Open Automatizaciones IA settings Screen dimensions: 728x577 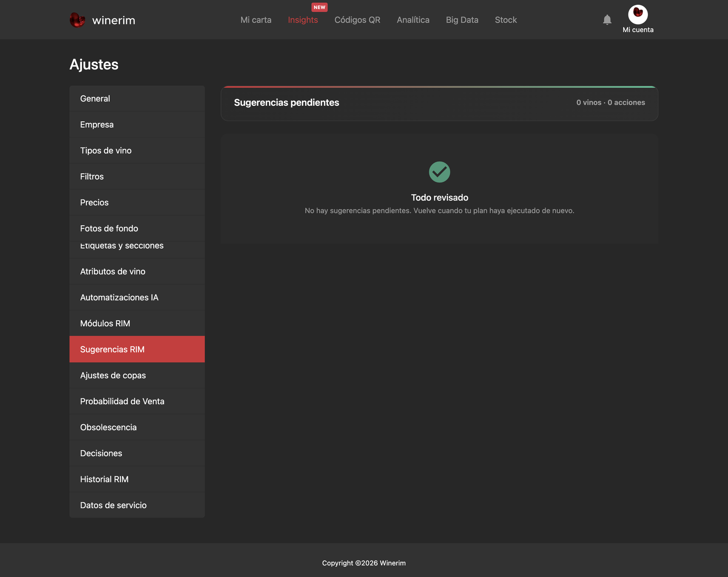point(137,297)
